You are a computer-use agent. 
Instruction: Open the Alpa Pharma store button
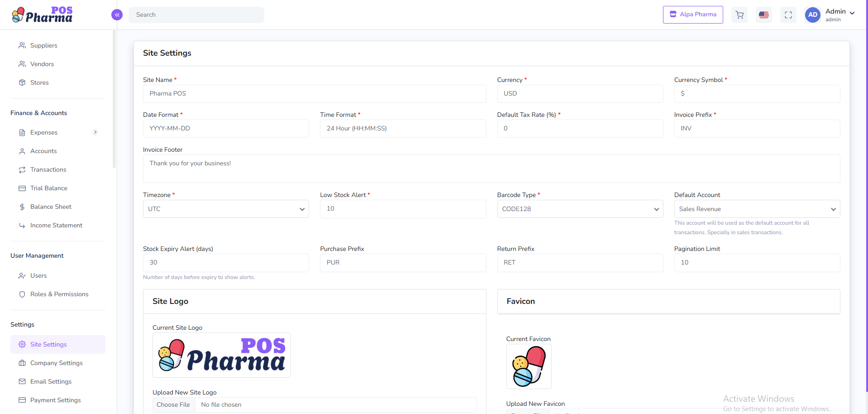(693, 14)
